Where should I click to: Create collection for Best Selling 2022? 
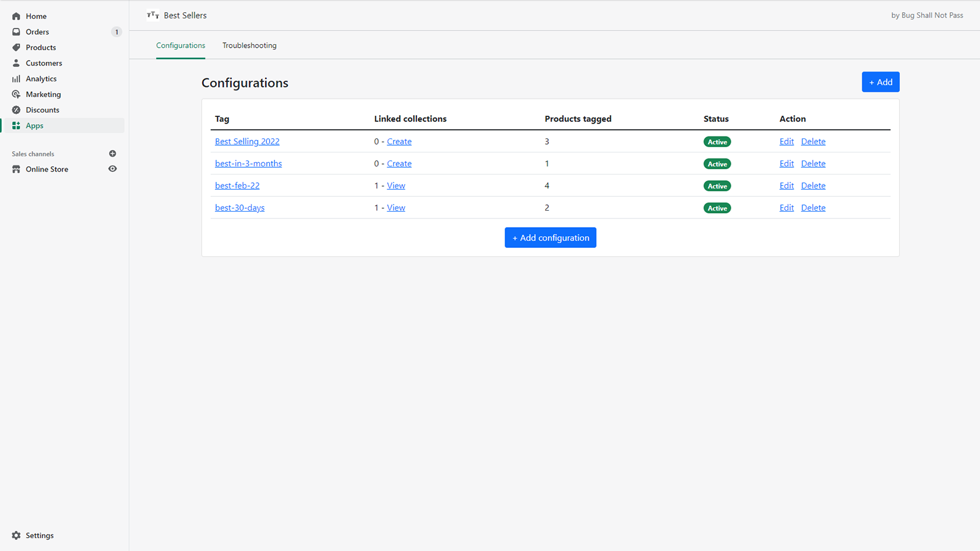pyautogui.click(x=399, y=141)
